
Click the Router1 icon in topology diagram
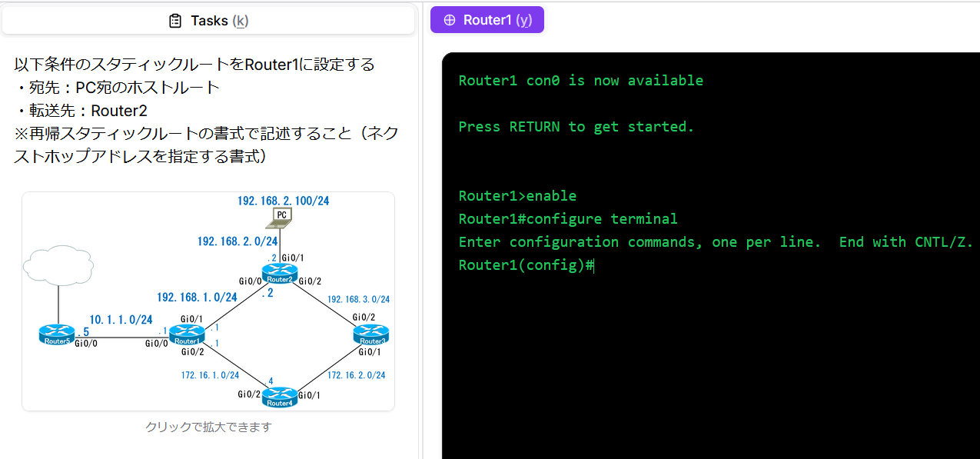[x=187, y=335]
